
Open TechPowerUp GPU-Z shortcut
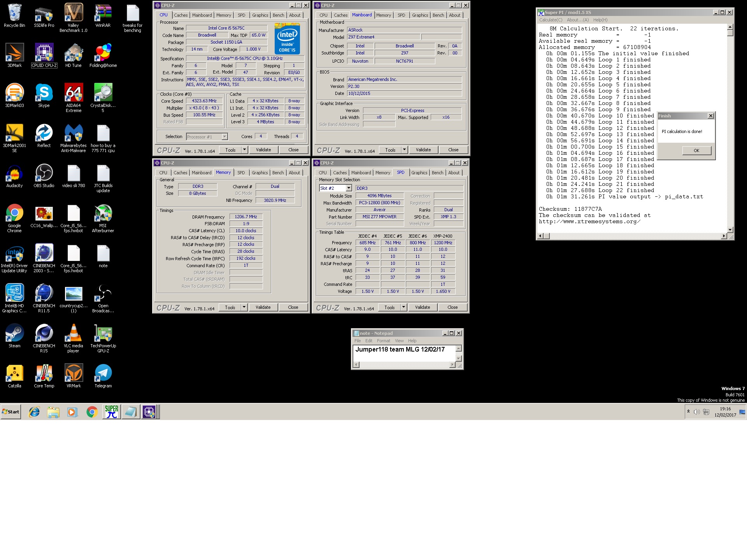[x=103, y=338]
